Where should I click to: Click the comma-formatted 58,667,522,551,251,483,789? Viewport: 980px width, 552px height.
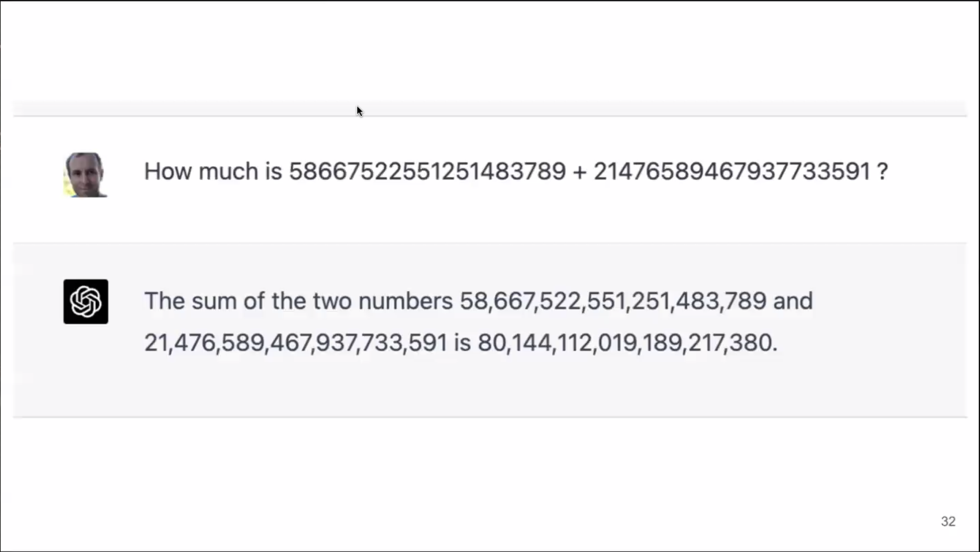point(613,301)
